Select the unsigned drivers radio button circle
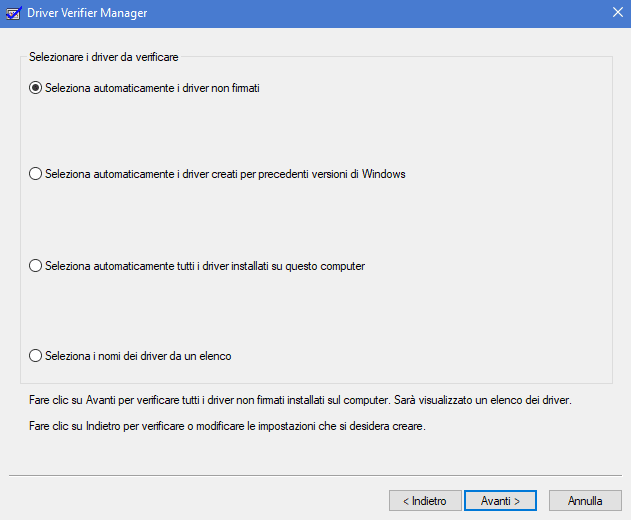 [x=36, y=88]
